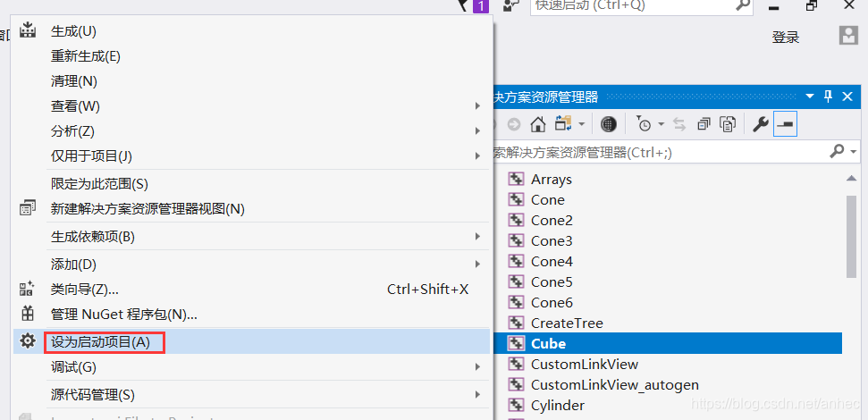Open properties with the wrench icon
868x420 pixels.
[761, 124]
